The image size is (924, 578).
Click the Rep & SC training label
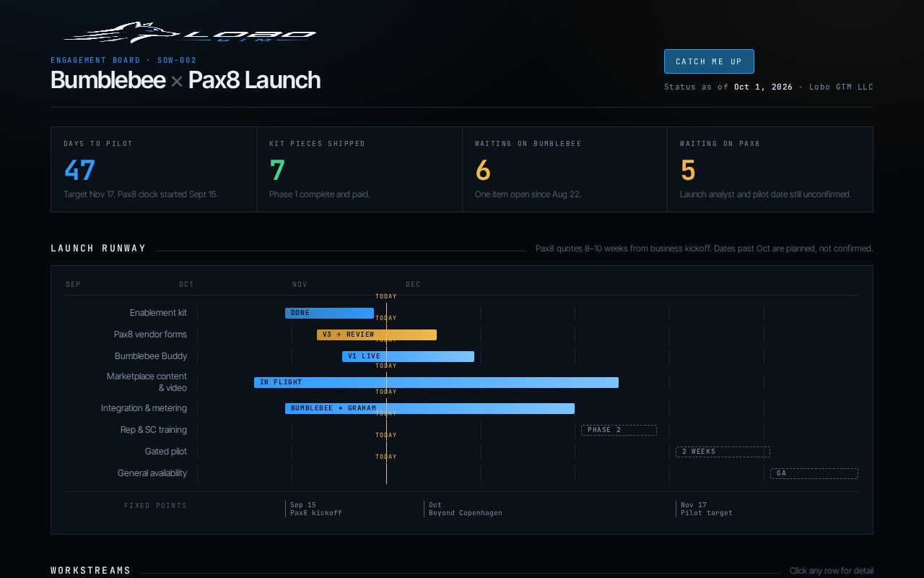[154, 430]
